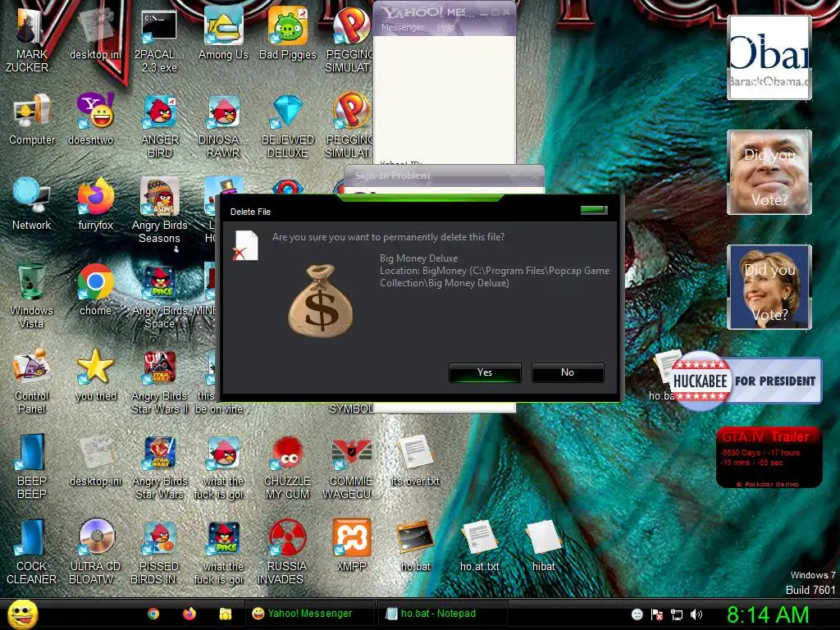Select the Computer desktop icon

pyautogui.click(x=32, y=119)
